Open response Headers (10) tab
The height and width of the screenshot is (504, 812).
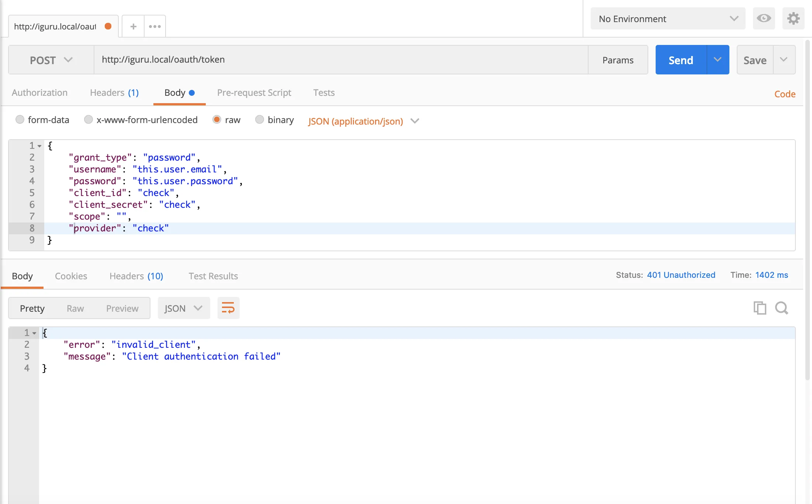click(x=136, y=276)
